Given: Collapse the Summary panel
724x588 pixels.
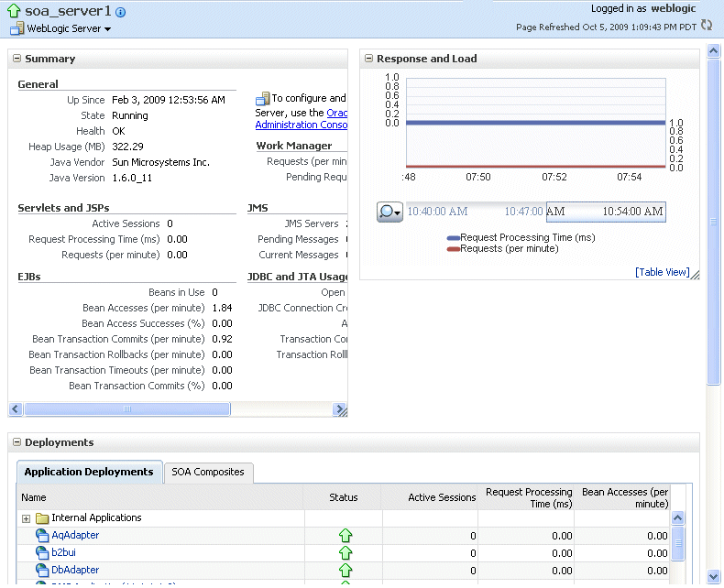Looking at the screenshot, I should point(17,58).
